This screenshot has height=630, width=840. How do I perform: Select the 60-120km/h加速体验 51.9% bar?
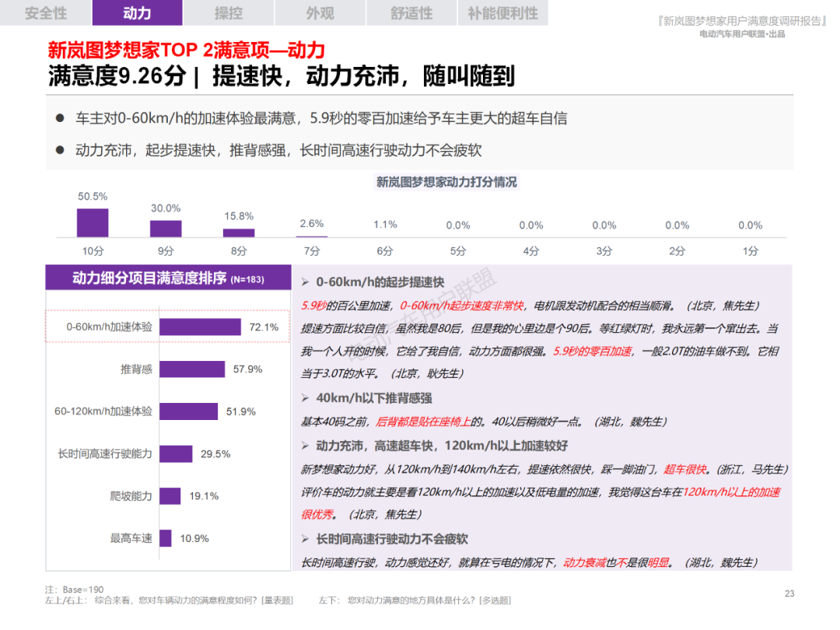pos(188,411)
